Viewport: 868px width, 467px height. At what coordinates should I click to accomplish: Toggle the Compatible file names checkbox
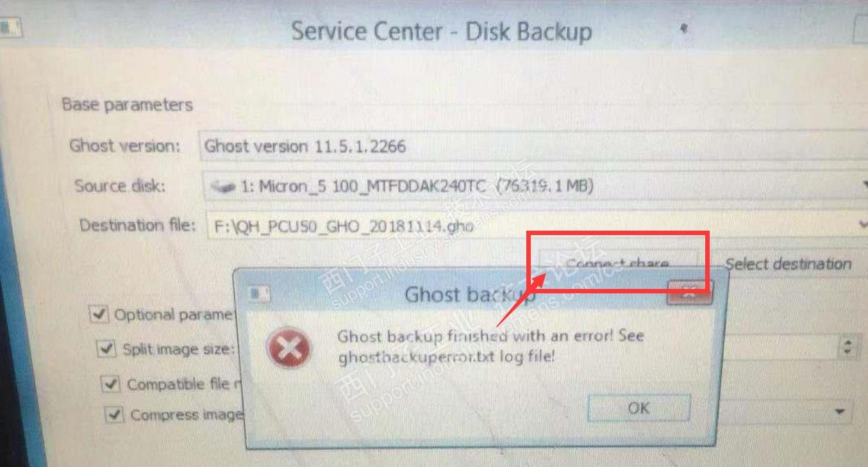[x=111, y=384]
